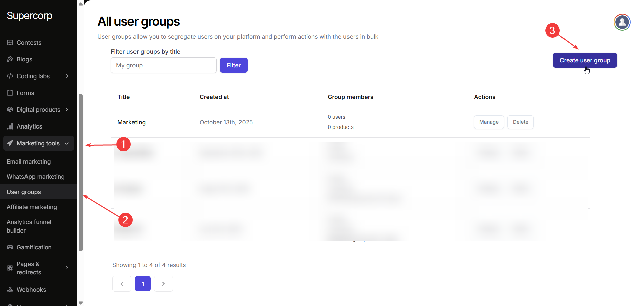Type in the filter by title field
The width and height of the screenshot is (644, 306).
[x=163, y=65]
